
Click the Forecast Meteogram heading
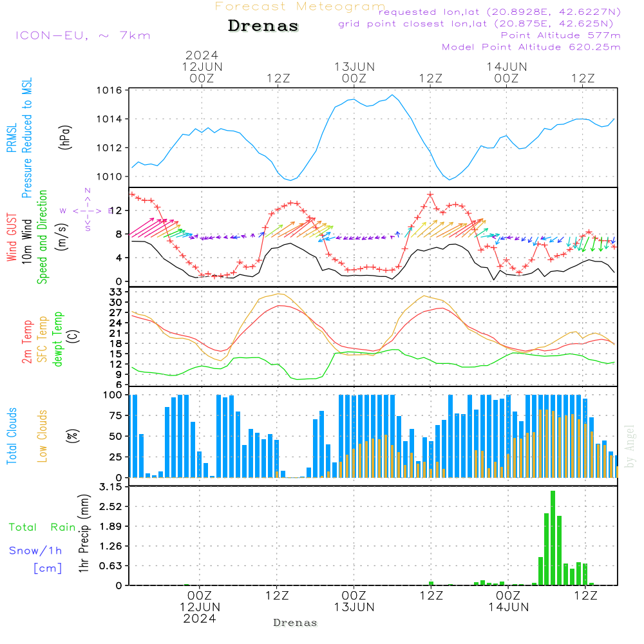(x=300, y=6)
